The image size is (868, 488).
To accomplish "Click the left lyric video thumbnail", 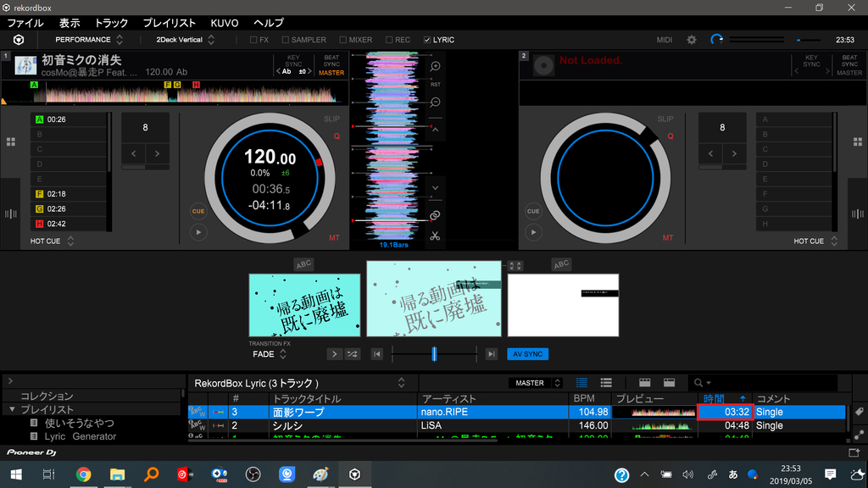I will 304,305.
